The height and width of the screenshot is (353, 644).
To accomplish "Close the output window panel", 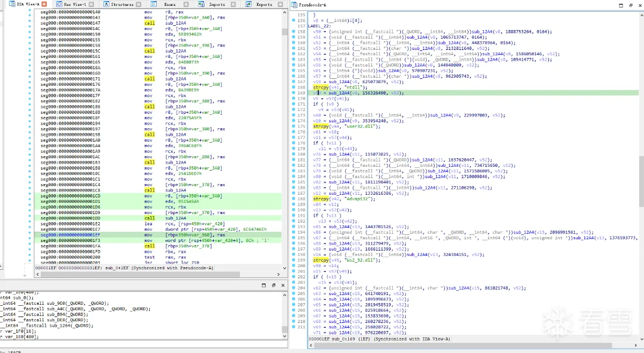I will tap(283, 285).
